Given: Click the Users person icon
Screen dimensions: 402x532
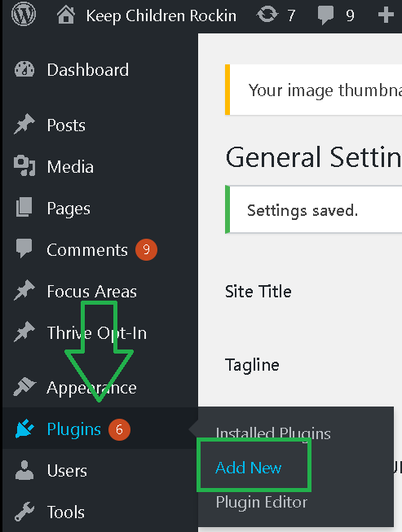Looking at the screenshot, I should (24, 470).
